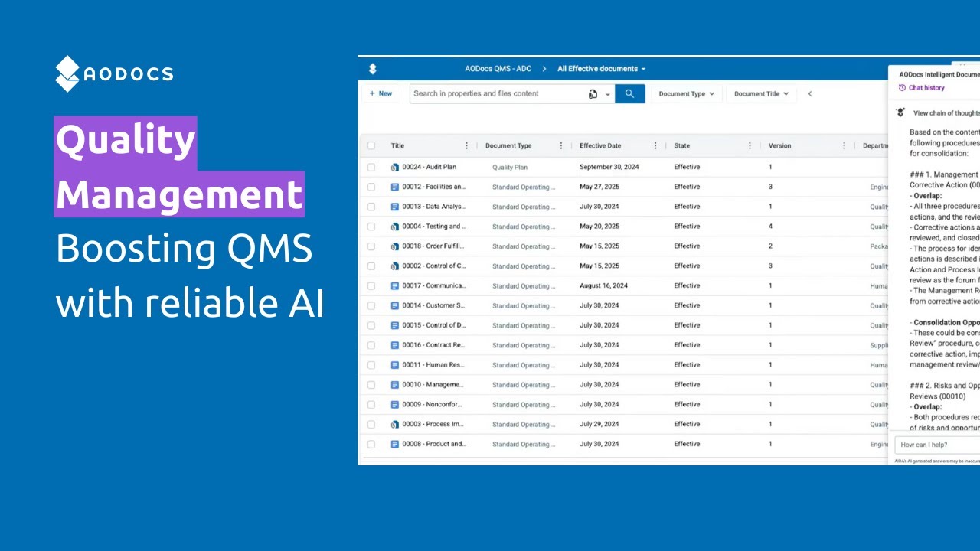Click the May 20, 2025 effective date cell
980x551 pixels.
pyautogui.click(x=599, y=227)
